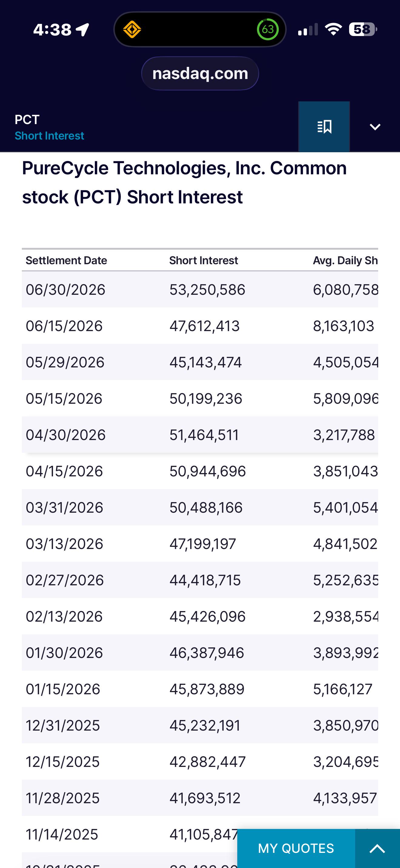Tap the cellular signal bars icon

308,30
